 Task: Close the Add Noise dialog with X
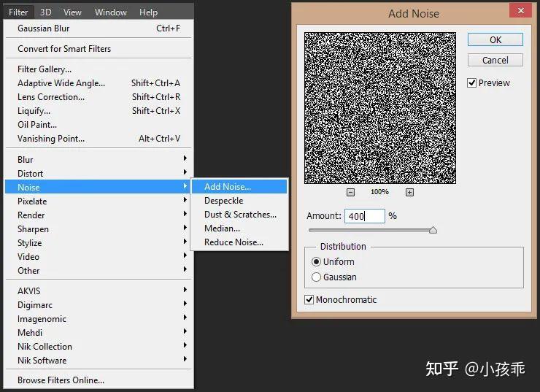click(521, 11)
